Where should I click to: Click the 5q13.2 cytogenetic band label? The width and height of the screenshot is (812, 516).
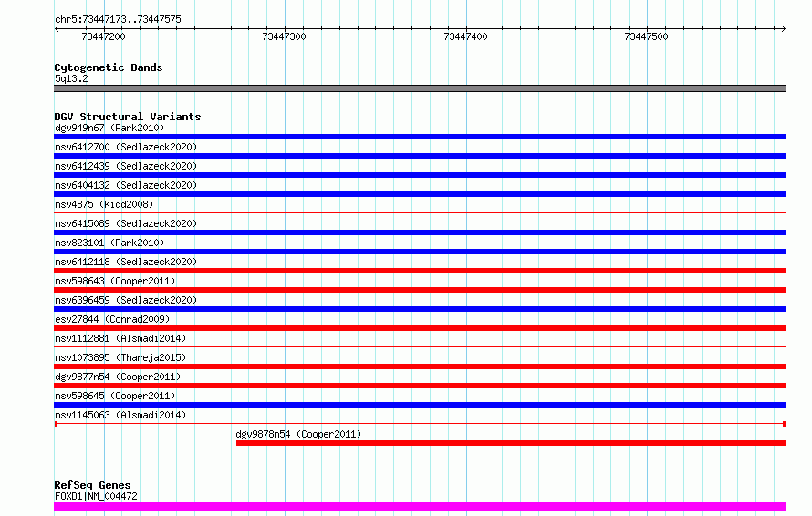tap(71, 78)
